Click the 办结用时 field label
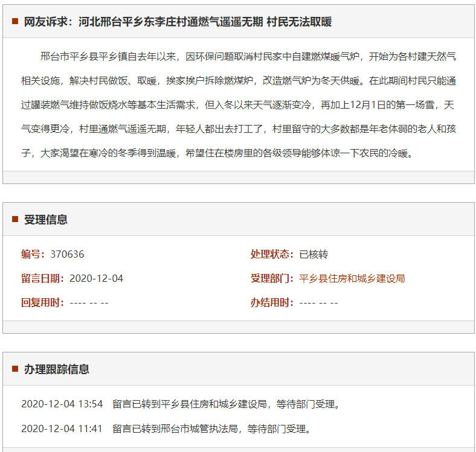Viewport: 476px width, 452px height. click(272, 302)
